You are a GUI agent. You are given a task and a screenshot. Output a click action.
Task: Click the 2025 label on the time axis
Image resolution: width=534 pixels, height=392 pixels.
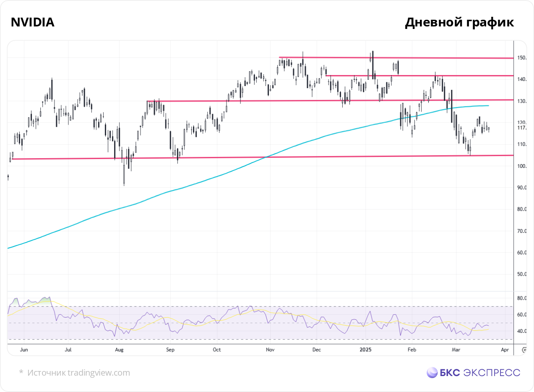click(366, 349)
